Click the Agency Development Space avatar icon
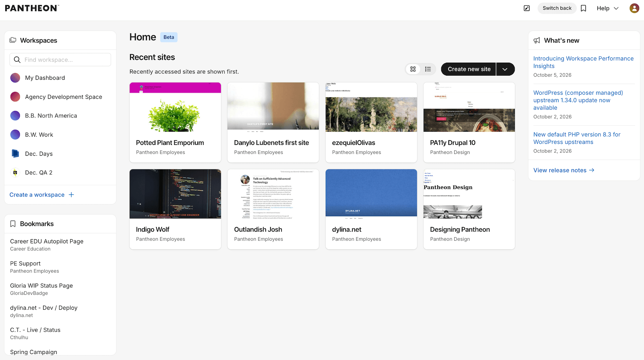This screenshot has width=644, height=360. [15, 97]
